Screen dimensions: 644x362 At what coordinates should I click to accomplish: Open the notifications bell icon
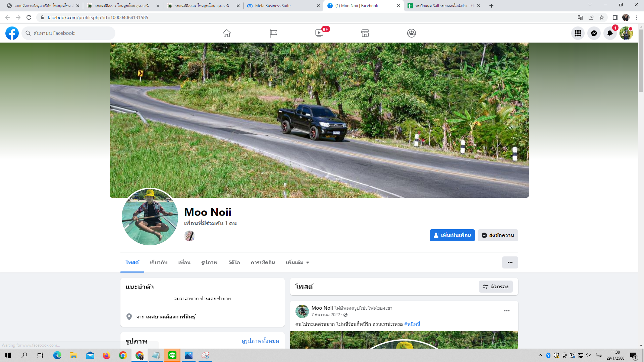click(x=610, y=33)
